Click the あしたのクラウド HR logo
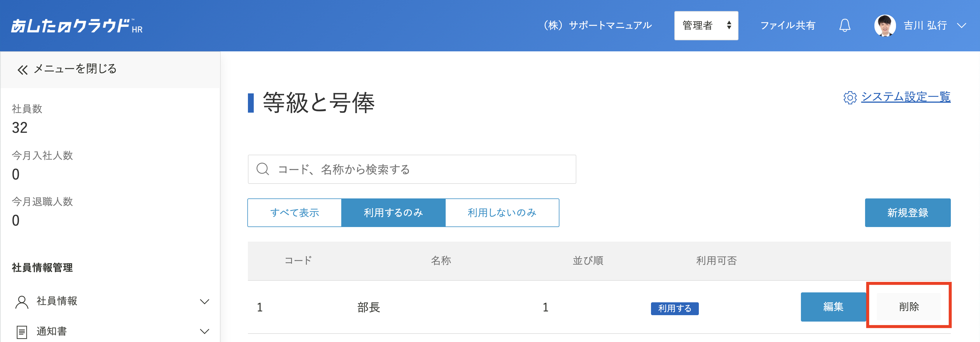The height and width of the screenshot is (342, 980). coord(76,26)
